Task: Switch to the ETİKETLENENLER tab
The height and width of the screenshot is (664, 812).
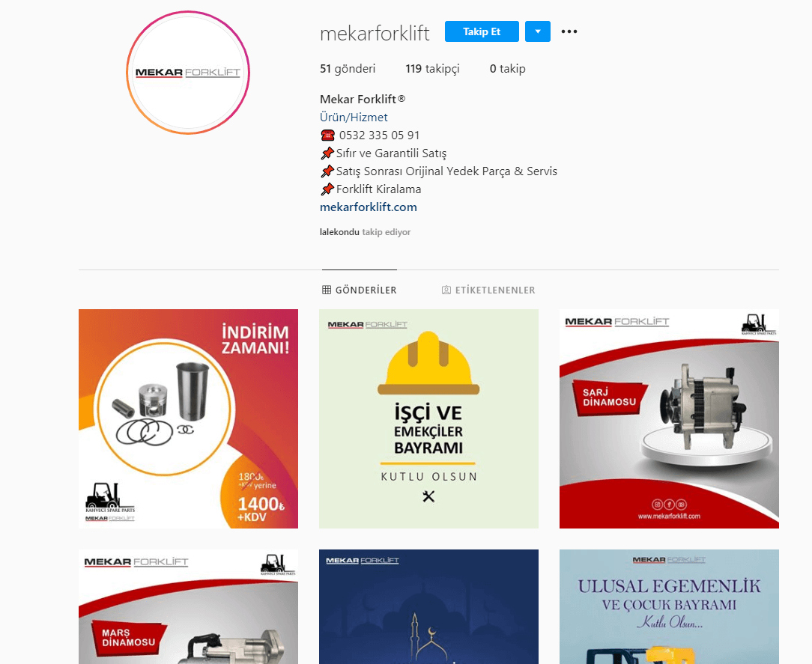Action: click(488, 290)
